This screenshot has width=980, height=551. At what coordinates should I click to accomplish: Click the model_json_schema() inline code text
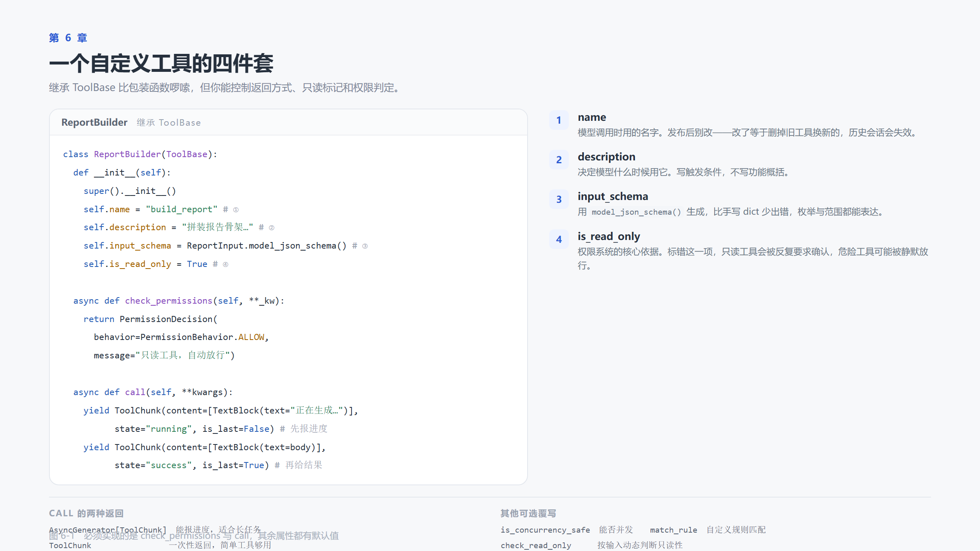[636, 212]
